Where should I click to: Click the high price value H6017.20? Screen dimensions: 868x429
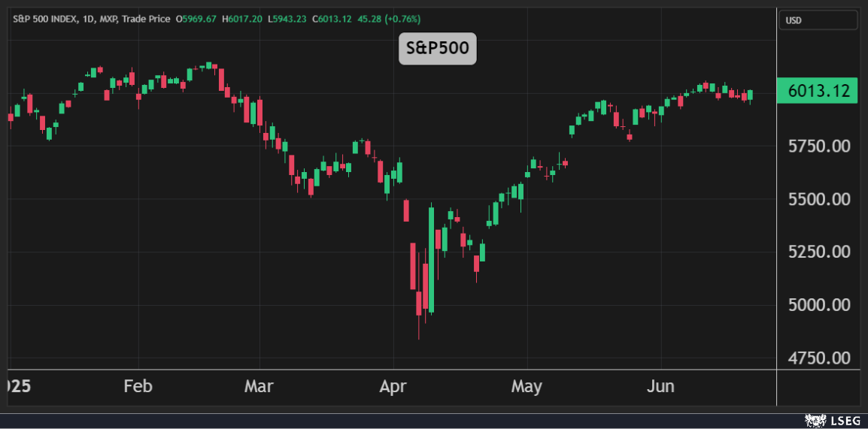tap(244, 19)
